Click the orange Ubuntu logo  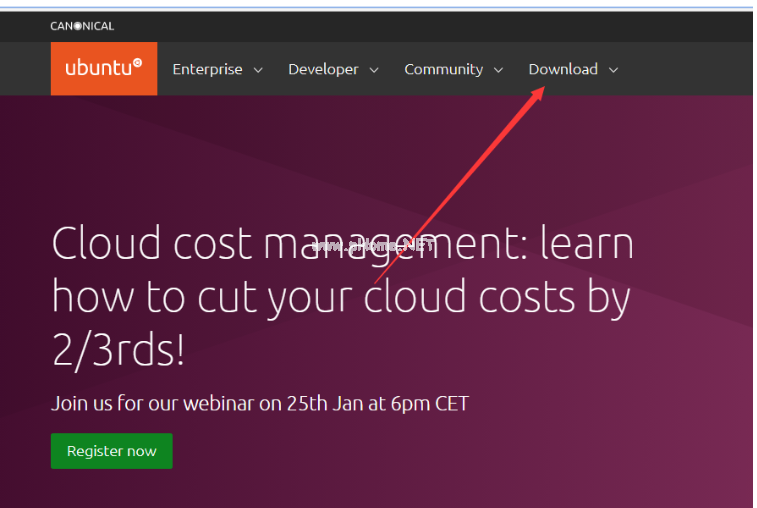point(103,69)
